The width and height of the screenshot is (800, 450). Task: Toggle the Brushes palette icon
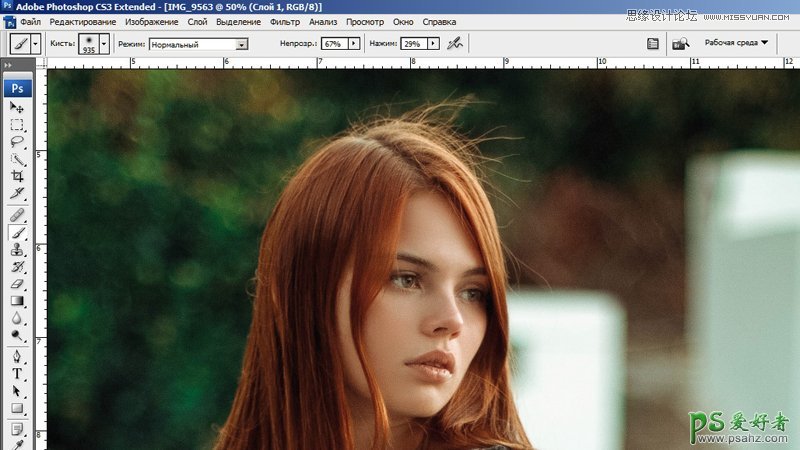[652, 44]
